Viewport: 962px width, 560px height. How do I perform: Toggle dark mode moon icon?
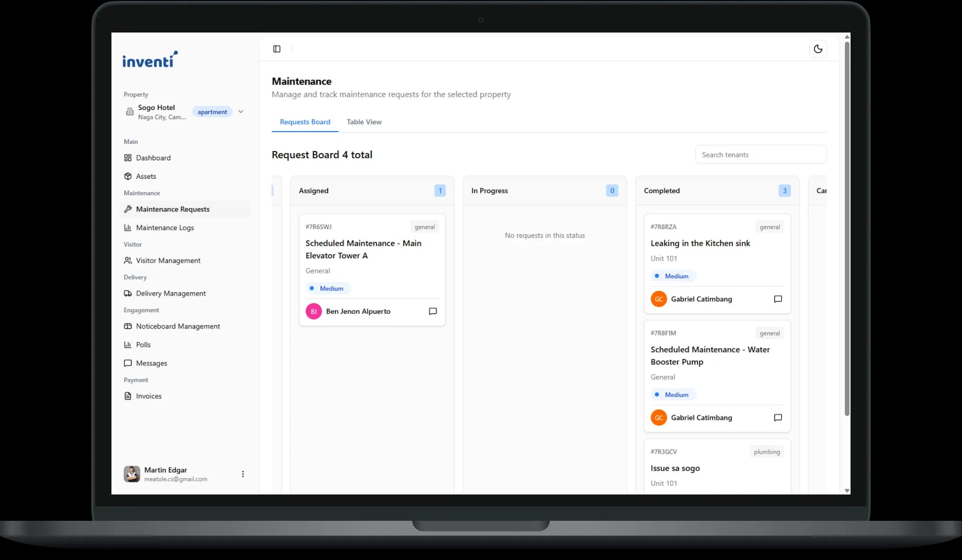click(x=818, y=49)
